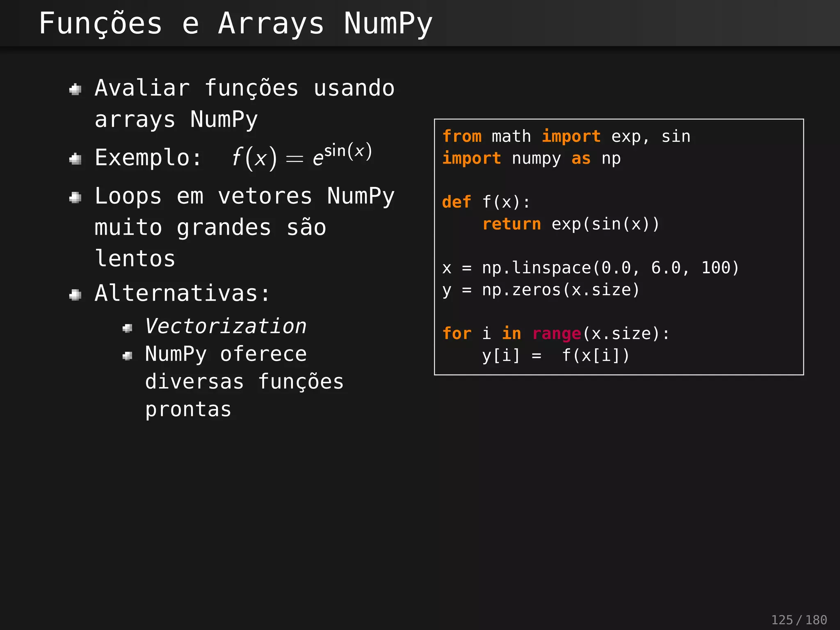This screenshot has width=840, height=630.
Task: Click the sub-bullet marker beside 'Vectorization'
Action: [x=127, y=328]
